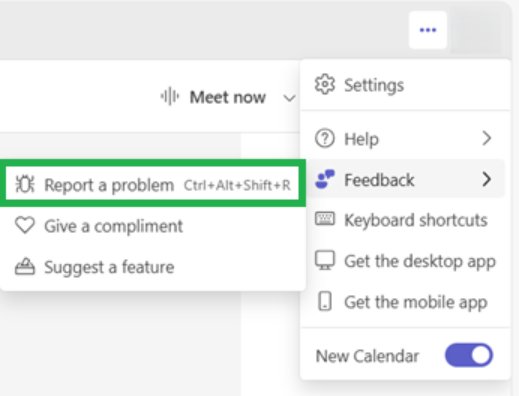Viewport: 519px width, 396px height.
Task: Expand the Help submenu arrow
Action: point(487,138)
